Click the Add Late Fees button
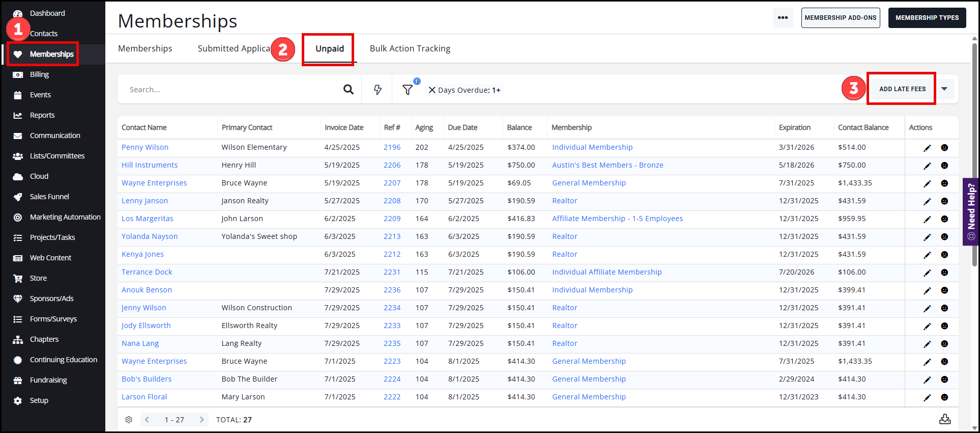Screen dimensions: 980x433 coord(902,89)
